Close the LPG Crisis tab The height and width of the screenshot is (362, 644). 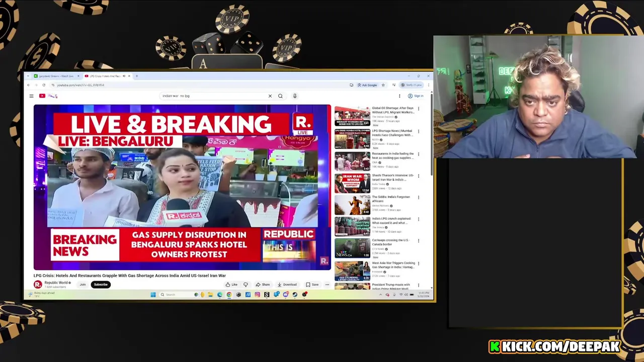pos(129,76)
